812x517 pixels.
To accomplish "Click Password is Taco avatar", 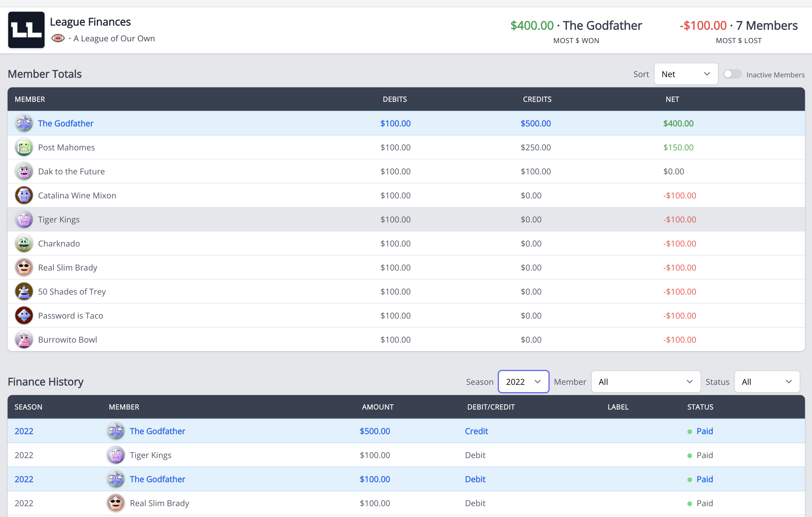I will tap(24, 316).
